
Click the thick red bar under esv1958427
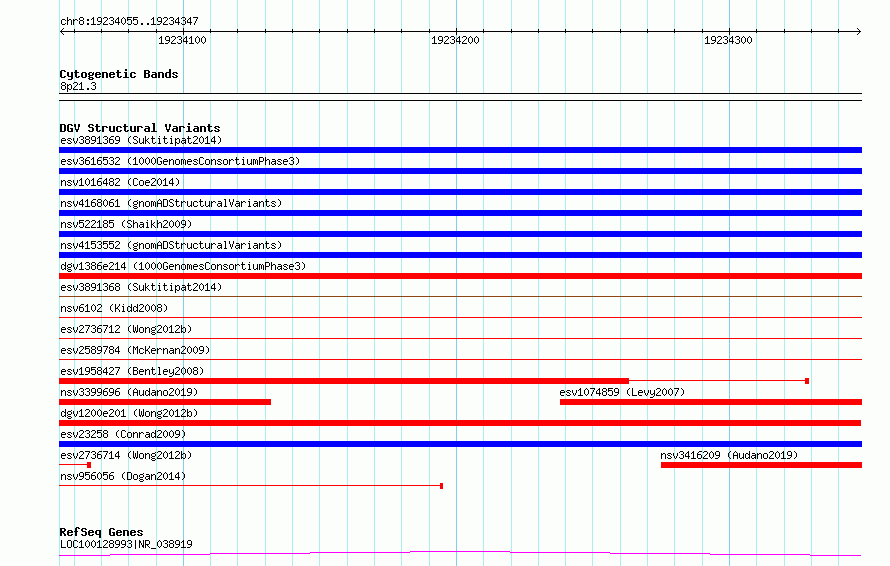coord(344,381)
